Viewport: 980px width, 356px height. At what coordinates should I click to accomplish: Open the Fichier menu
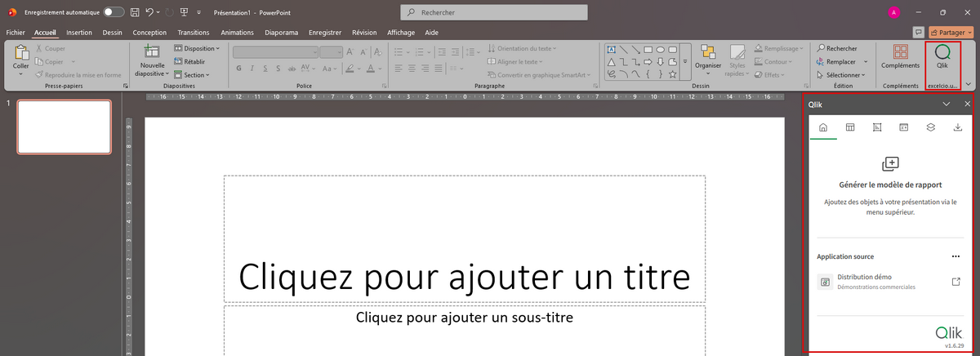(x=16, y=33)
